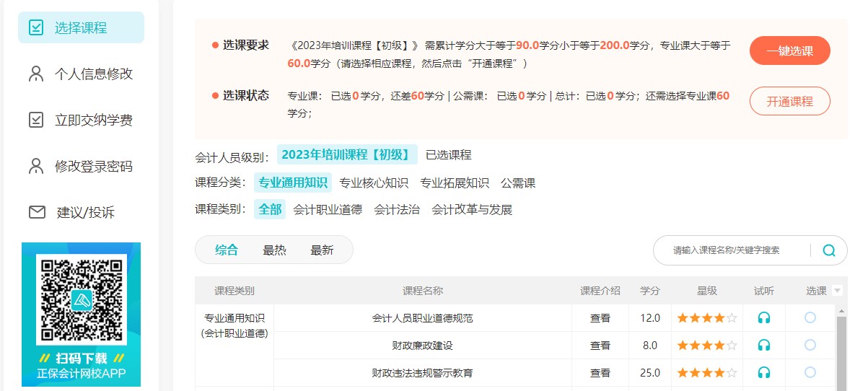View intro (查看) for 财政违法违规警示教育
The height and width of the screenshot is (391, 868).
600,373
